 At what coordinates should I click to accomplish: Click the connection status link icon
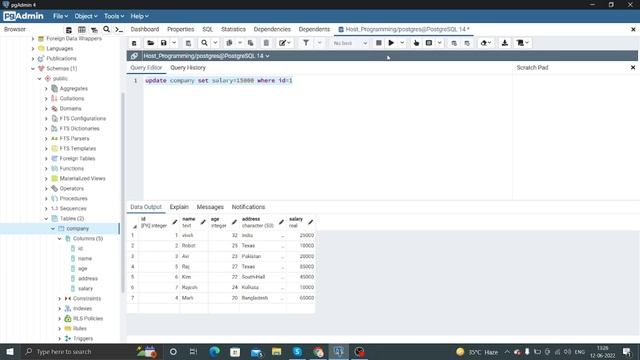click(x=134, y=56)
